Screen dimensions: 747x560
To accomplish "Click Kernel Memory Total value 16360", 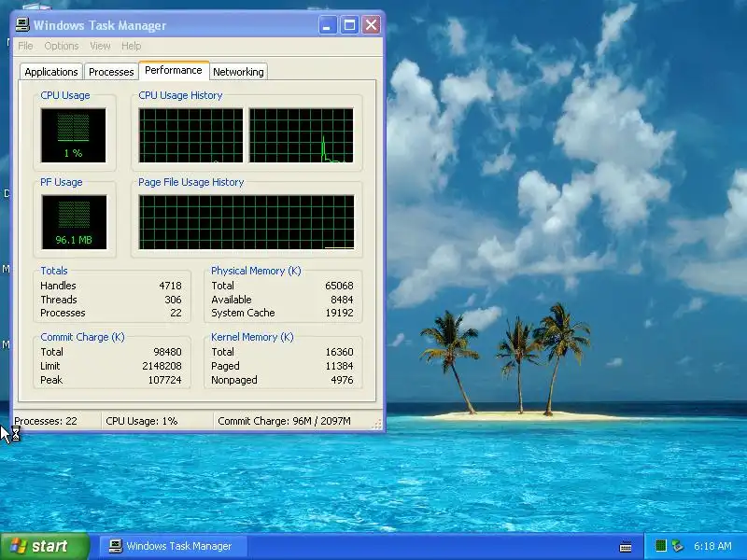I will click(339, 352).
